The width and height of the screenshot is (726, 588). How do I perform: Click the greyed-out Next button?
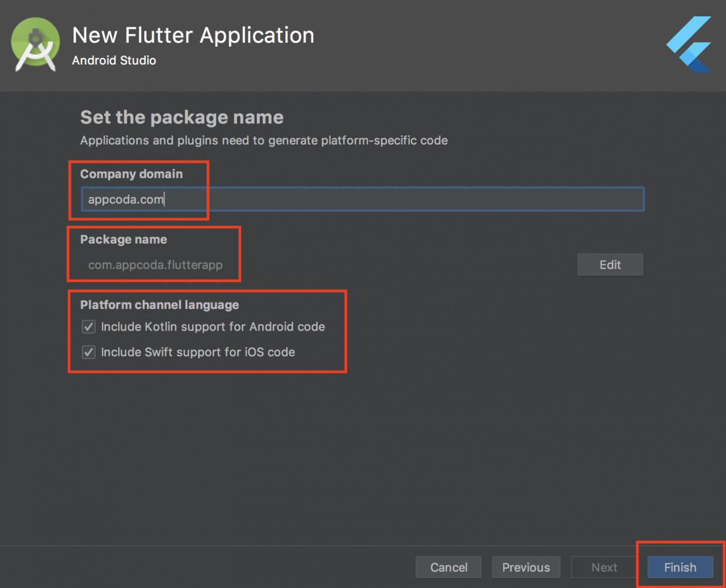coord(604,567)
